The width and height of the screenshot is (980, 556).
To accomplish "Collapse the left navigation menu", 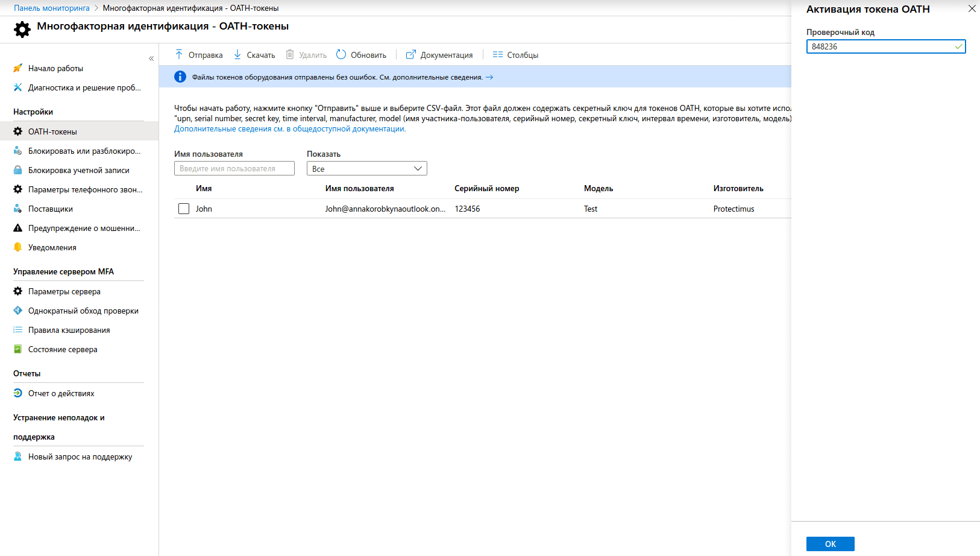I will (151, 58).
